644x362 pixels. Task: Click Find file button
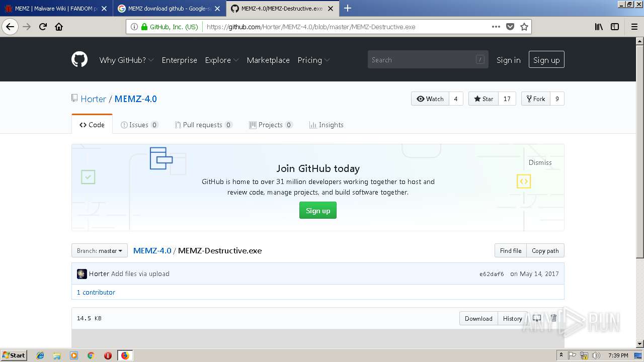(x=511, y=250)
